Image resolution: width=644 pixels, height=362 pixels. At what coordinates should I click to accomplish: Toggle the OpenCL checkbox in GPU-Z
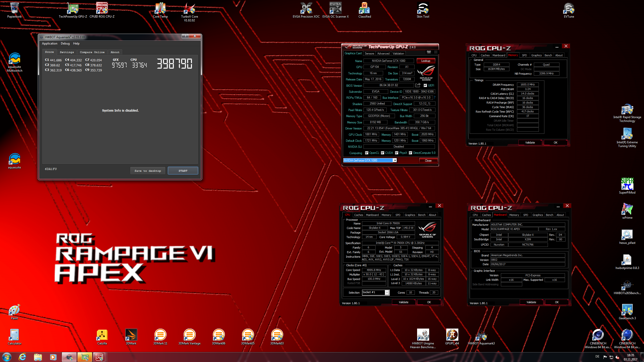coord(367,153)
